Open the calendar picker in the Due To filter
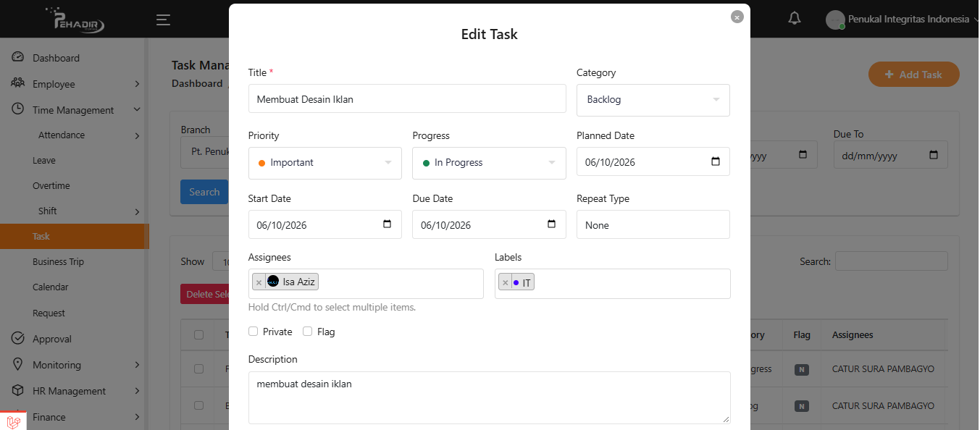Viewport: 980px width, 430px height. 934,155
